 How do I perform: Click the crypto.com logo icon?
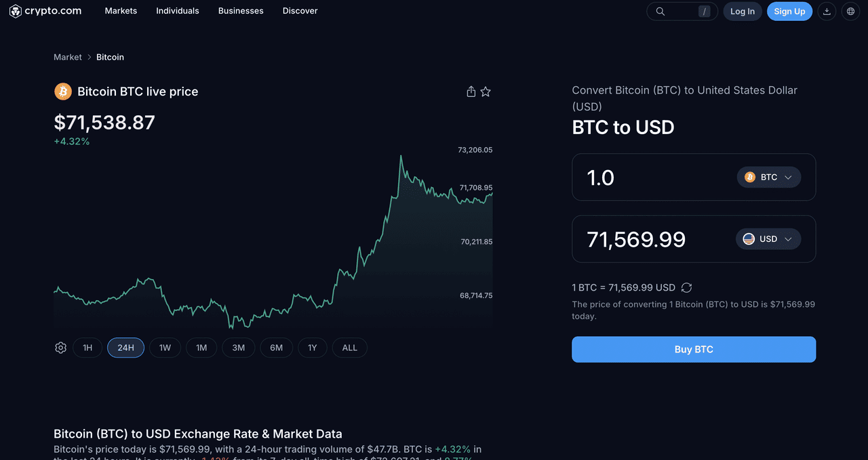coord(15,11)
